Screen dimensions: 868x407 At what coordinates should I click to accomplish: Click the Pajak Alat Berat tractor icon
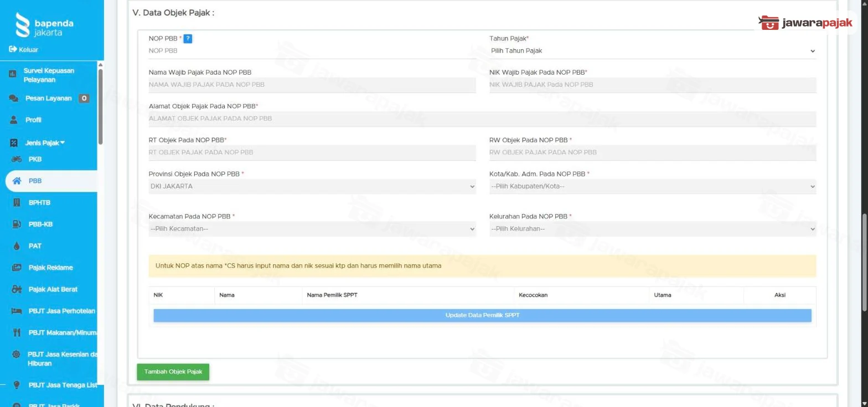click(x=17, y=289)
